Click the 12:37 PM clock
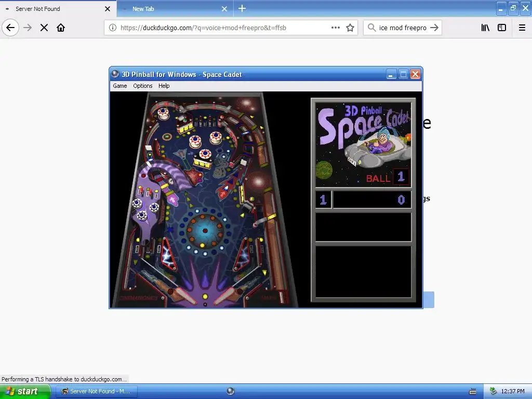532x399 pixels. coord(513,391)
